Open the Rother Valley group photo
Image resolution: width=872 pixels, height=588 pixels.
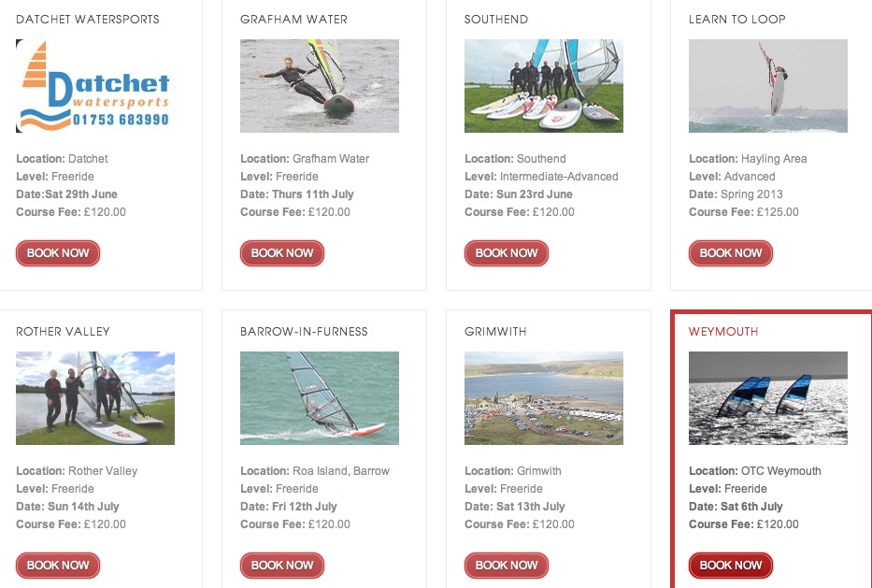click(95, 397)
